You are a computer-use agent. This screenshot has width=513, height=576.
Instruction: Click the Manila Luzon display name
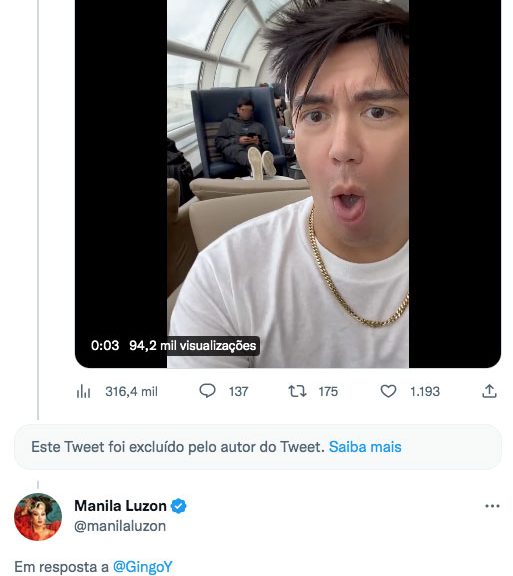click(x=120, y=506)
